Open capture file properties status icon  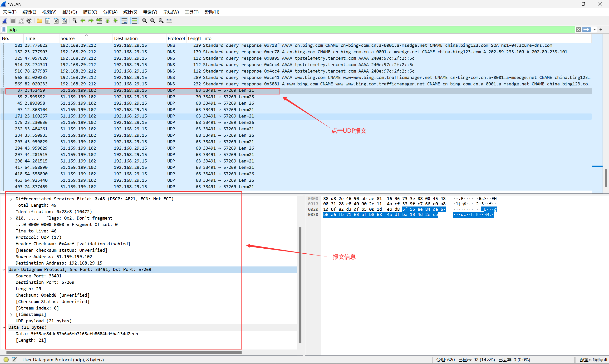[15, 359]
